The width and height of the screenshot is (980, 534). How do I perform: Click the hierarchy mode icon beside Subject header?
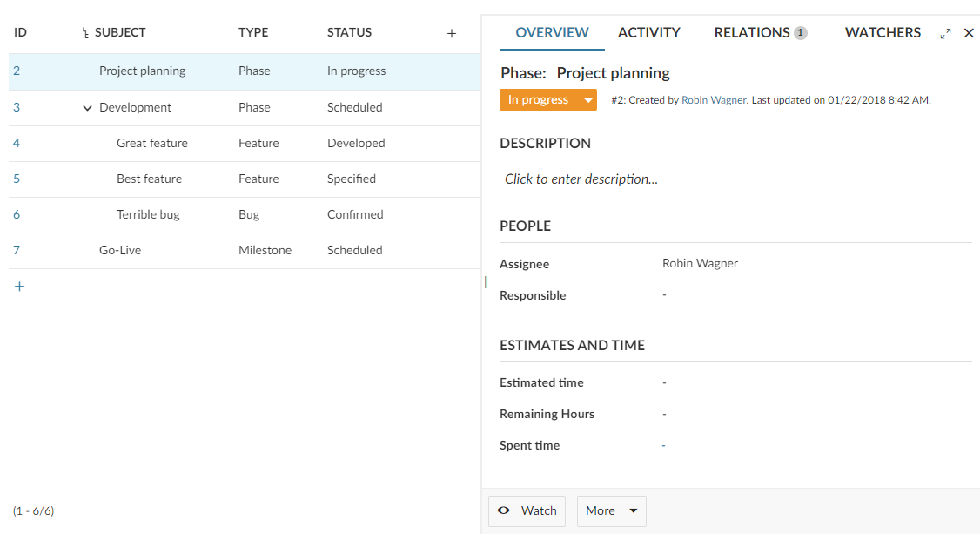(85, 34)
